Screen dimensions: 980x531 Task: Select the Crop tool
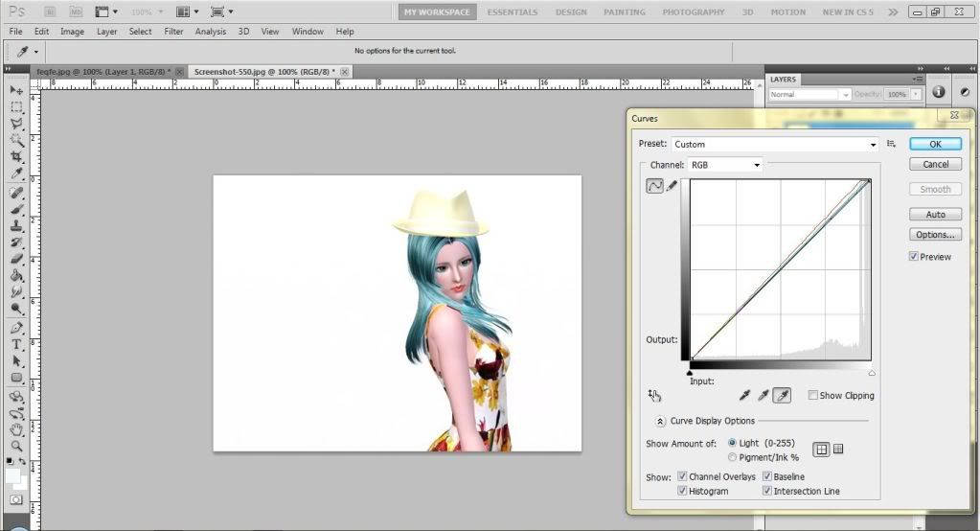(x=16, y=156)
